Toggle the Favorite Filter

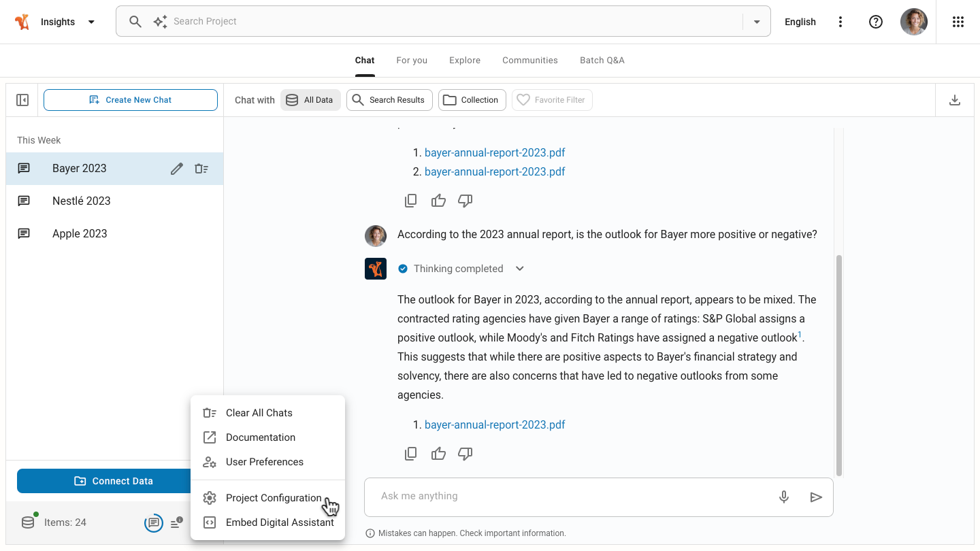pos(552,100)
